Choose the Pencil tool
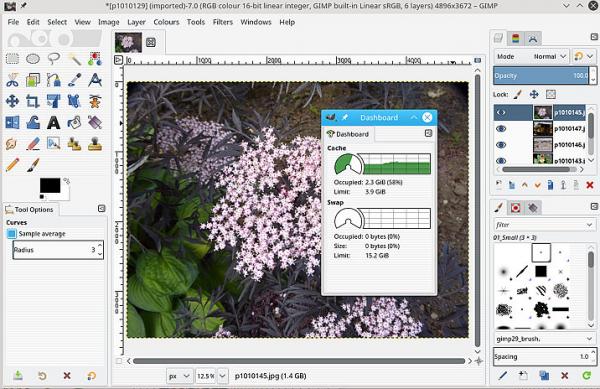The width and height of the screenshot is (600, 389). (x=13, y=165)
